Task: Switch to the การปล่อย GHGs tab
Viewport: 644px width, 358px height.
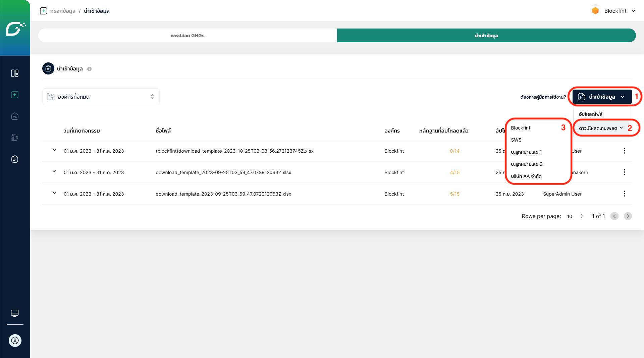Action: coord(187,36)
